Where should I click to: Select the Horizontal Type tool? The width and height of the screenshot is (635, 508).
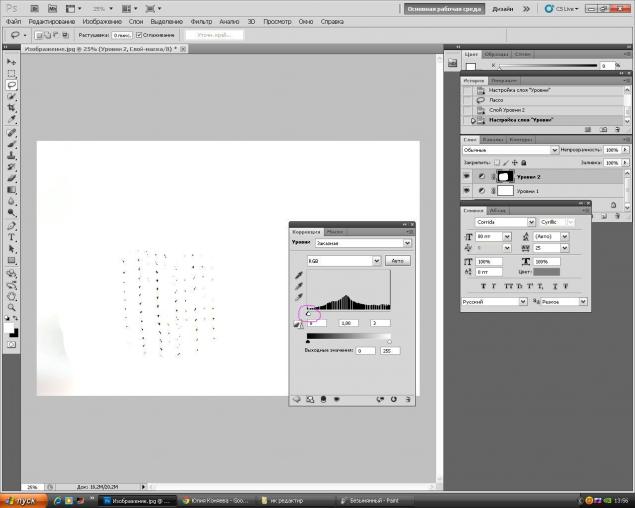pos(11,237)
